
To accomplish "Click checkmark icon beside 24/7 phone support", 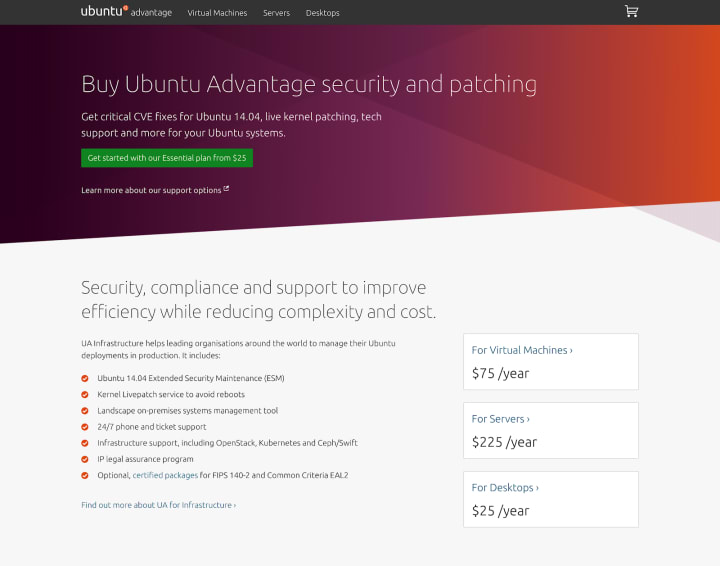I will click(85, 427).
